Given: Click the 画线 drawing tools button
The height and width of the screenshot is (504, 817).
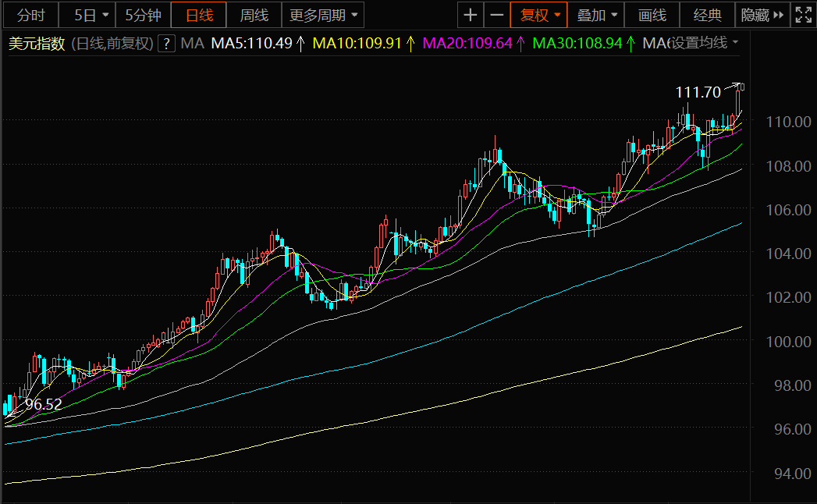Looking at the screenshot, I should (x=652, y=15).
